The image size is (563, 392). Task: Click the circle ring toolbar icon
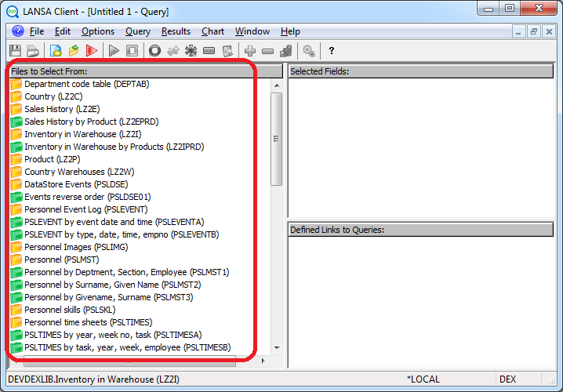point(154,51)
